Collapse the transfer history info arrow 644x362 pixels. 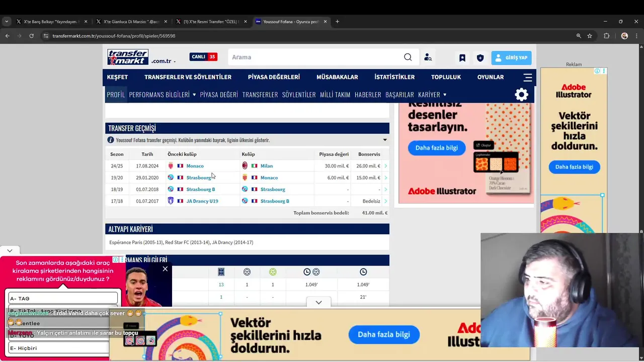click(385, 140)
